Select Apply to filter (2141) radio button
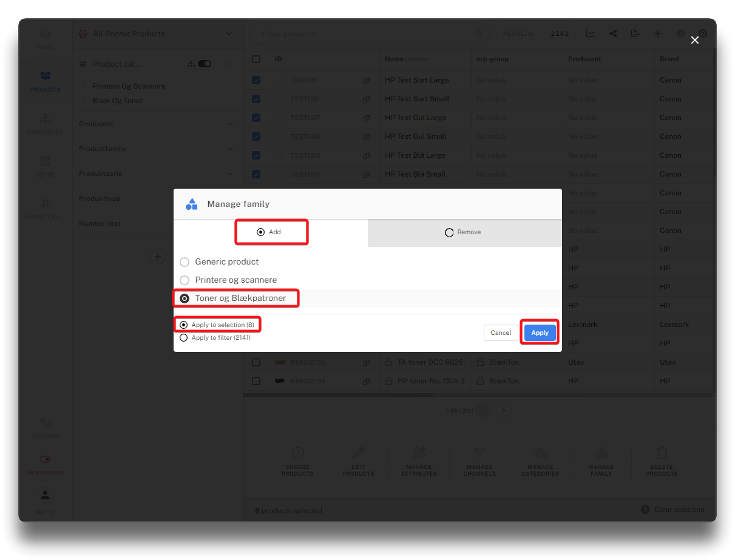 click(x=184, y=338)
